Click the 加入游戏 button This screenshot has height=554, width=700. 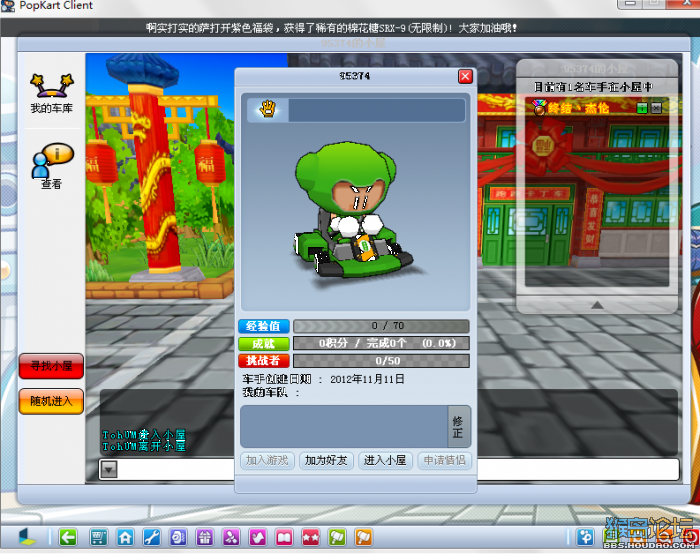coord(267,461)
